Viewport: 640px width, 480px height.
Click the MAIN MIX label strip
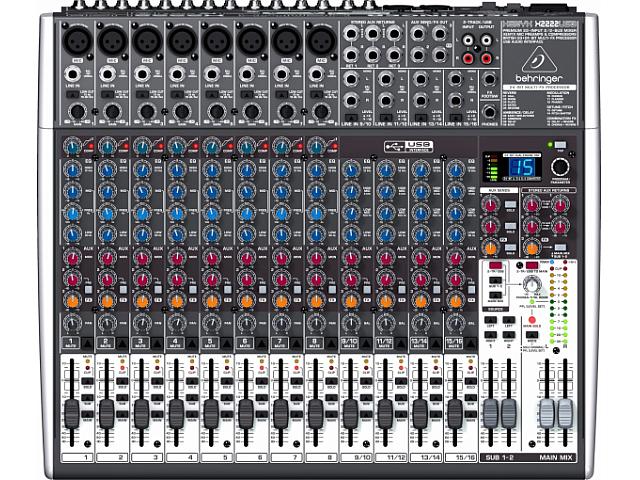(x=553, y=457)
